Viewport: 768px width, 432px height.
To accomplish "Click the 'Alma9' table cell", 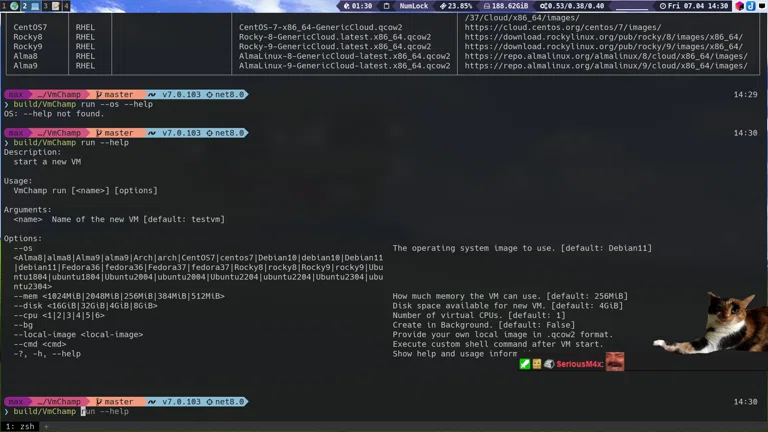I will (25, 66).
